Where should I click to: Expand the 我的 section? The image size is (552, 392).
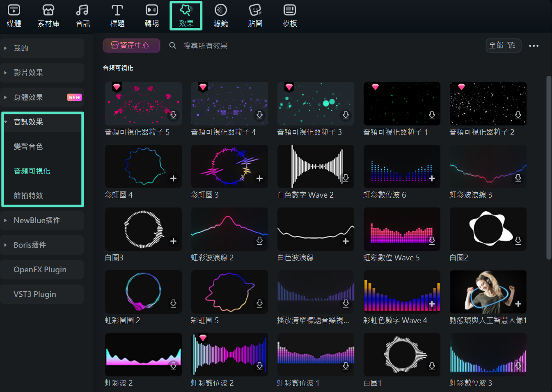42,48
